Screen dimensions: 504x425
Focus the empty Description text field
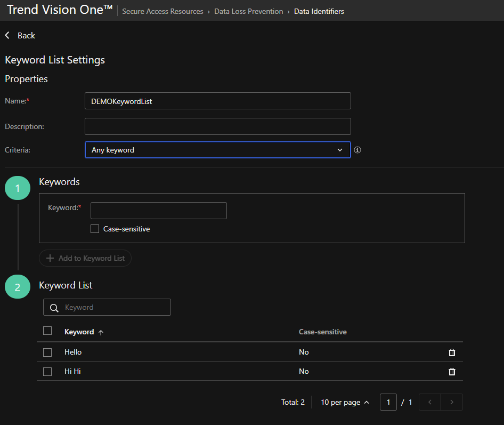tap(217, 126)
